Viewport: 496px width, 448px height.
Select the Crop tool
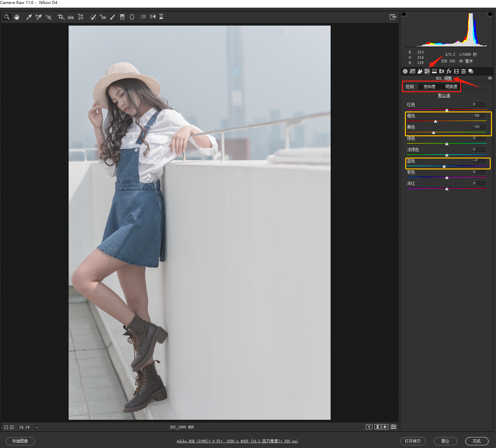coord(61,17)
